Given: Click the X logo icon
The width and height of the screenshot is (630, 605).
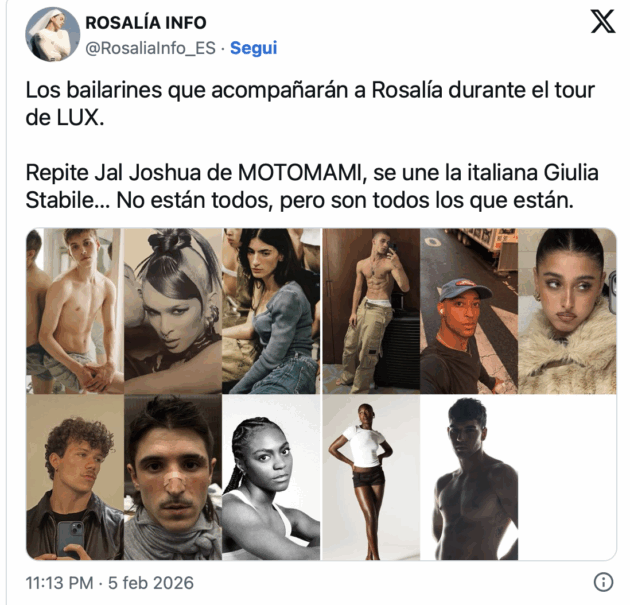Looking at the screenshot, I should pos(602,22).
